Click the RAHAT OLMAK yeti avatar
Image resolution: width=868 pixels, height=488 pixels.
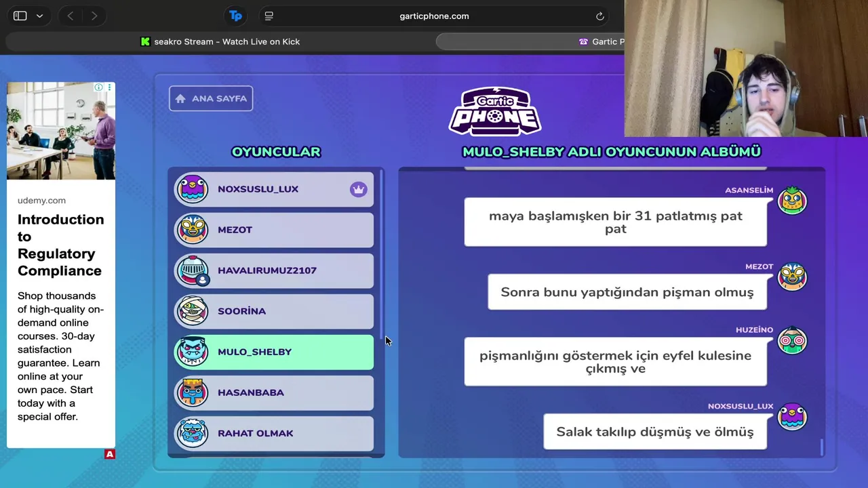pyautogui.click(x=193, y=433)
